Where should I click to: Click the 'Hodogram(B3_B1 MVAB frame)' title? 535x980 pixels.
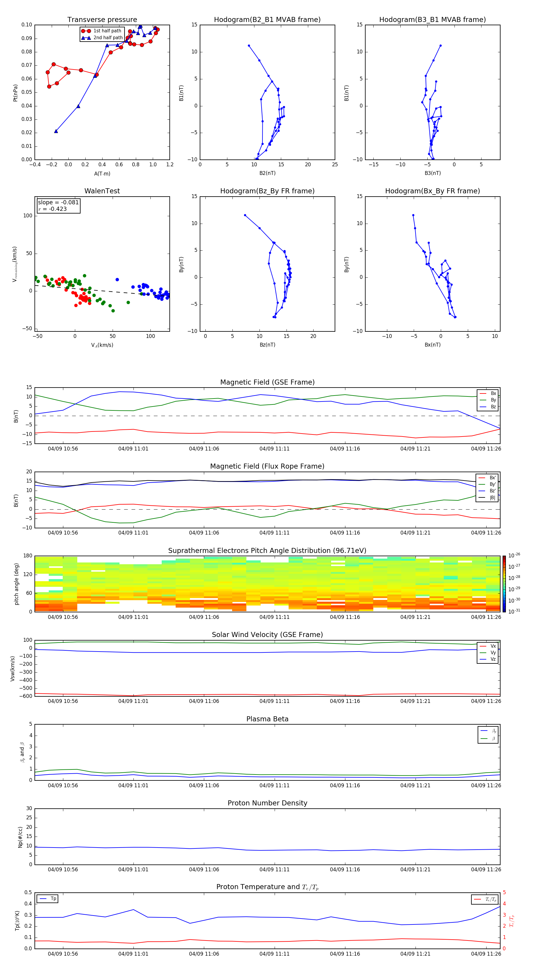click(432, 20)
